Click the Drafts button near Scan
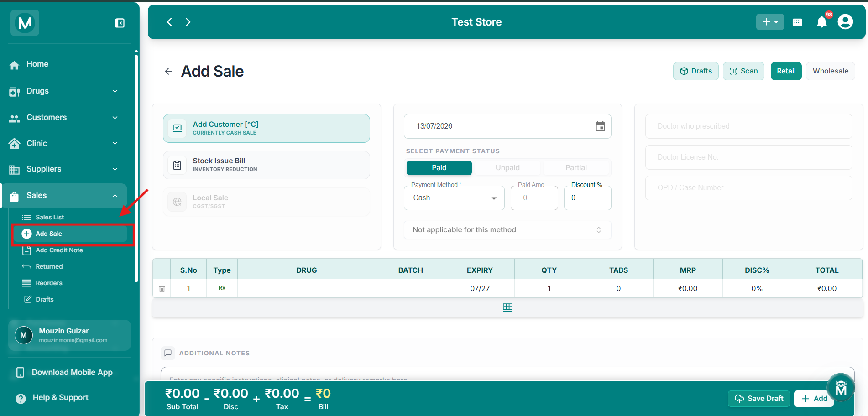 pyautogui.click(x=696, y=71)
